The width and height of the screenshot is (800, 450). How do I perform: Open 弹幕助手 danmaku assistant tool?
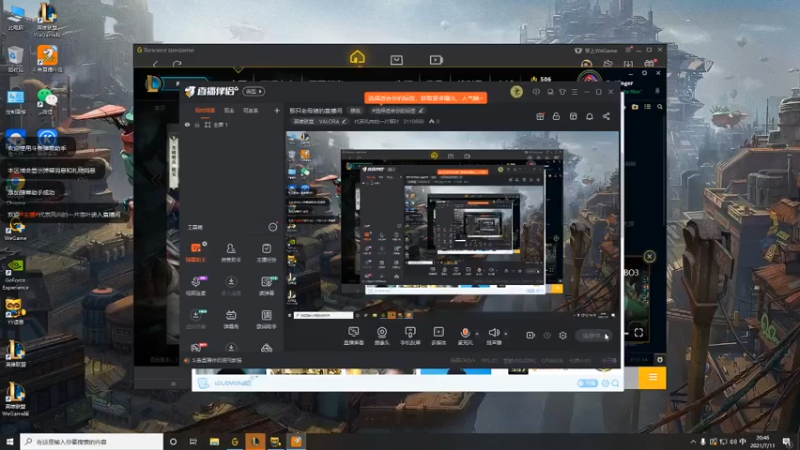pyautogui.click(x=196, y=252)
